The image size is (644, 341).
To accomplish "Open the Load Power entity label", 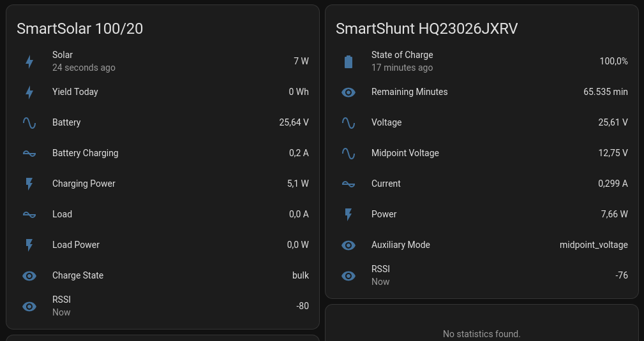I will point(76,245).
